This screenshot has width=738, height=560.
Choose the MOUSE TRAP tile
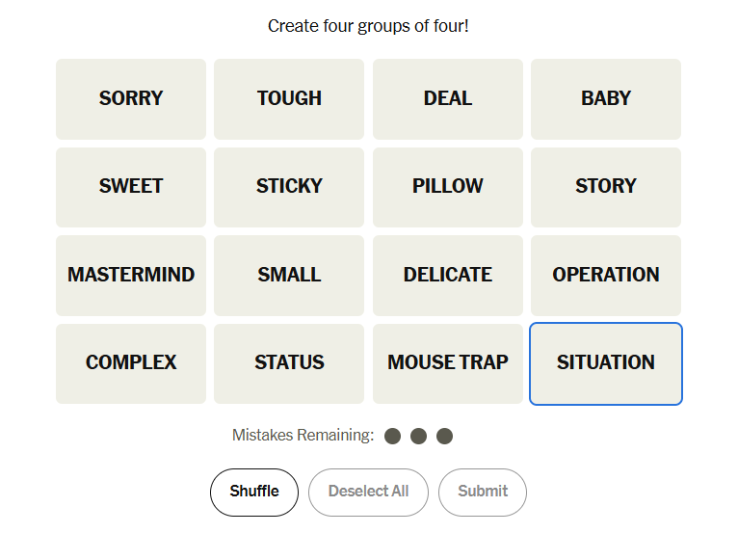pyautogui.click(x=448, y=363)
